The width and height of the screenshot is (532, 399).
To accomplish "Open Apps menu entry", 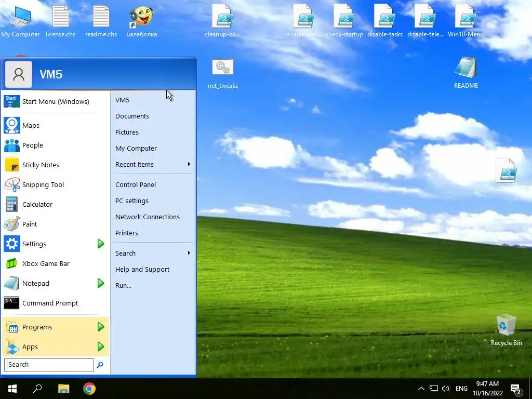I will click(55, 347).
